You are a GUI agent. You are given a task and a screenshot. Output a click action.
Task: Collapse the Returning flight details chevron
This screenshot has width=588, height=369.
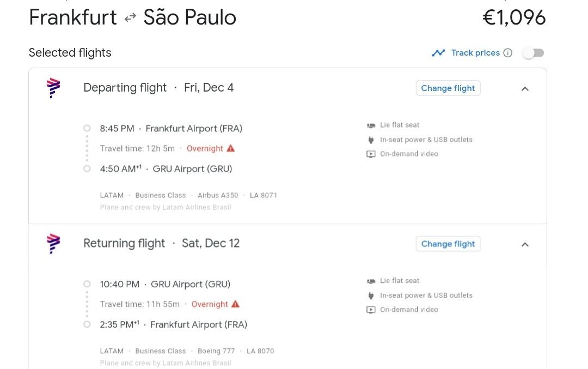point(525,245)
